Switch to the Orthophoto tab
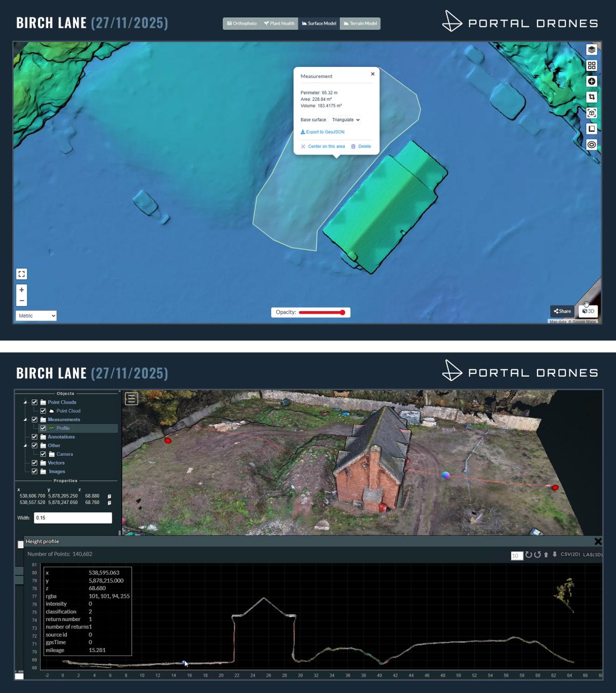Viewport: 616px width, 693px height. [242, 23]
